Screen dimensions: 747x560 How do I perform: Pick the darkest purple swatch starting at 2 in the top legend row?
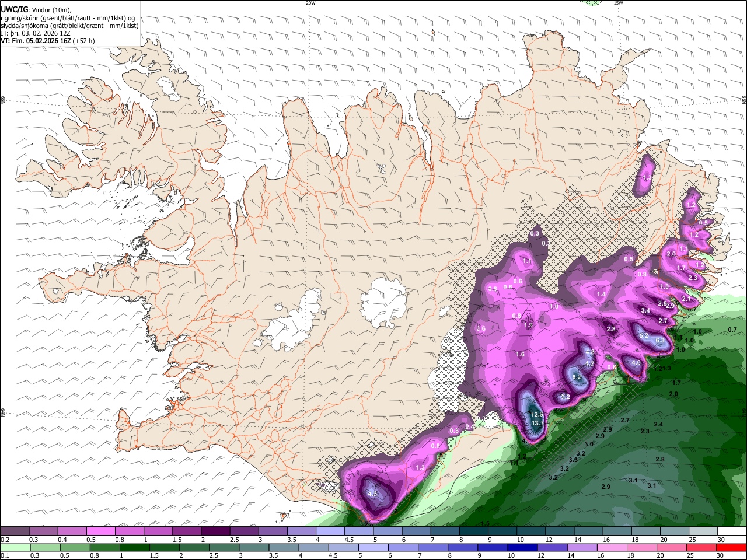pyautogui.click(x=215, y=531)
